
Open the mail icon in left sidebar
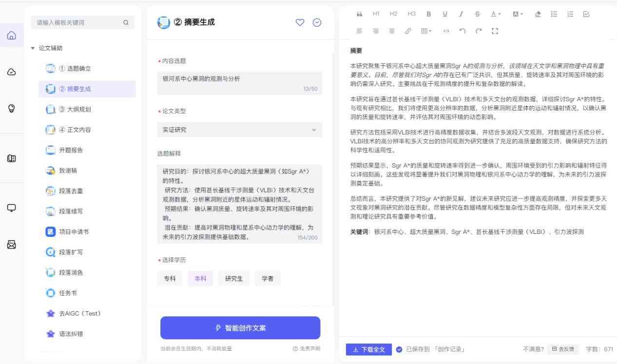[x=12, y=245]
